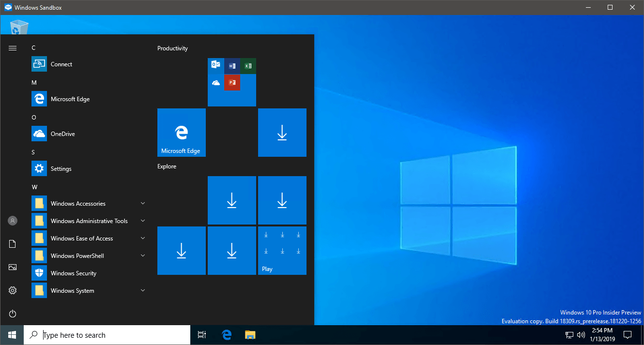Viewport: 644px width, 345px height.
Task: Open File Explorer from the taskbar
Action: 250,335
